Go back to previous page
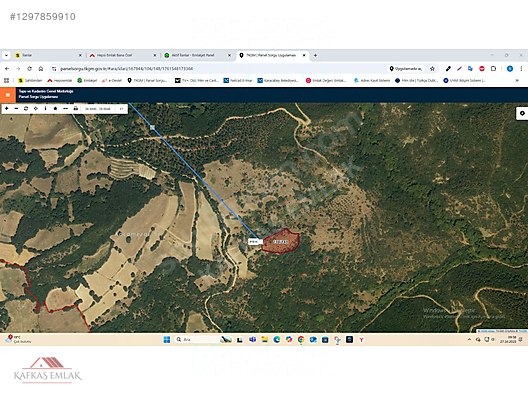This screenshot has height=396, width=528. (7, 69)
